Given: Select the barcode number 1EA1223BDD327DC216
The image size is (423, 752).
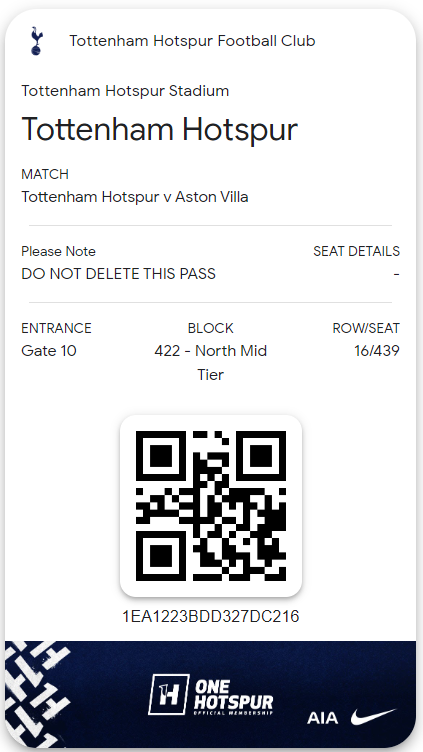Looking at the screenshot, I should click(211, 616).
